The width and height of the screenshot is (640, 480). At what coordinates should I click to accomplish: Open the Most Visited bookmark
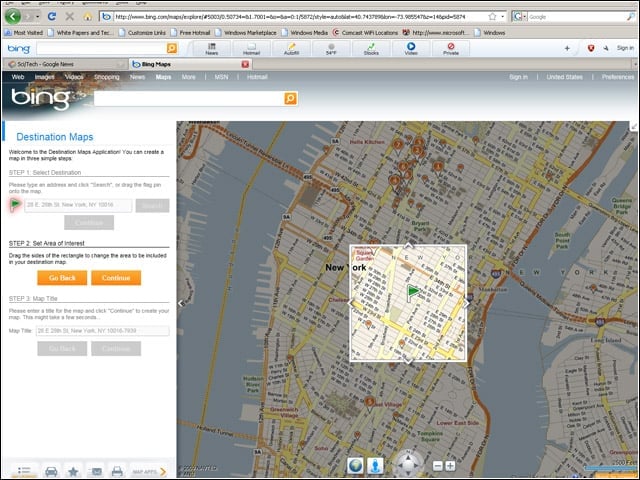pyautogui.click(x=23, y=33)
